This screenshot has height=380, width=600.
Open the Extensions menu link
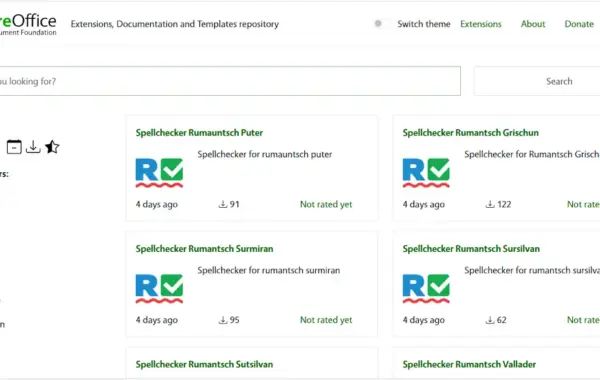[x=481, y=24]
